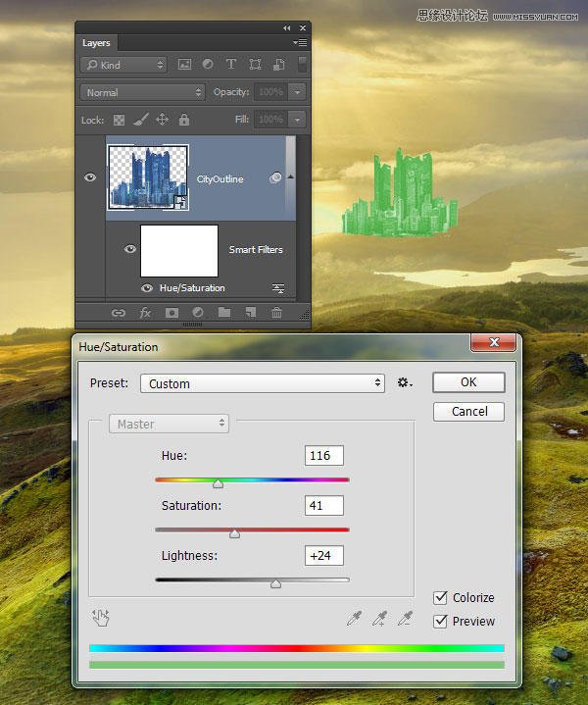The image size is (588, 705).
Task: Click the Saturation slider handle
Action: click(234, 533)
